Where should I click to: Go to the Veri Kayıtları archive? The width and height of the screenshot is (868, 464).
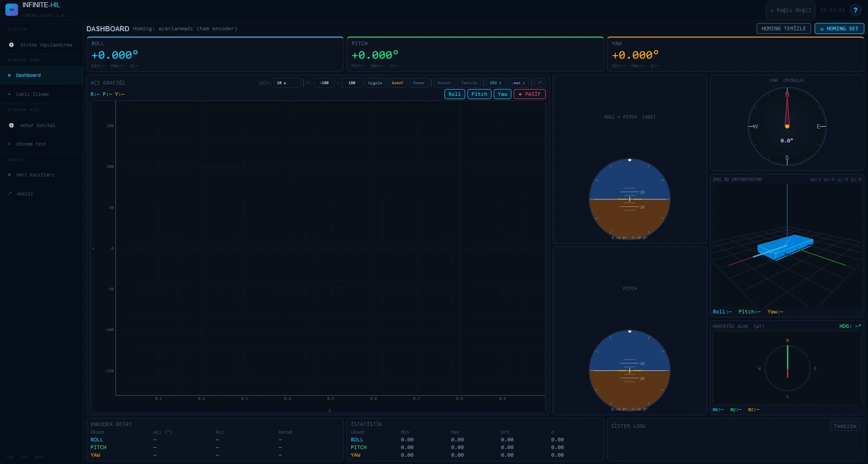tap(41, 175)
